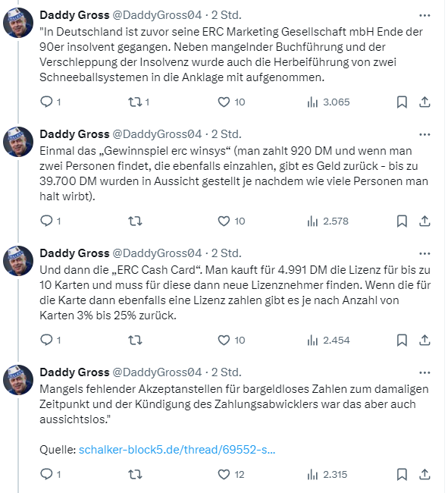
Task: Bookmark the Gewinnspiel erc winsys tweet
Action: 402,221
